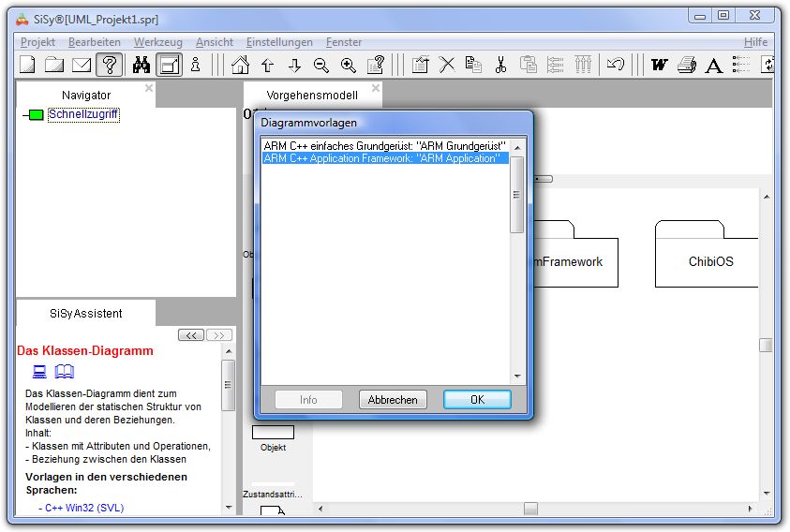Click the laptop icon in SiSyAssistent

[39, 372]
